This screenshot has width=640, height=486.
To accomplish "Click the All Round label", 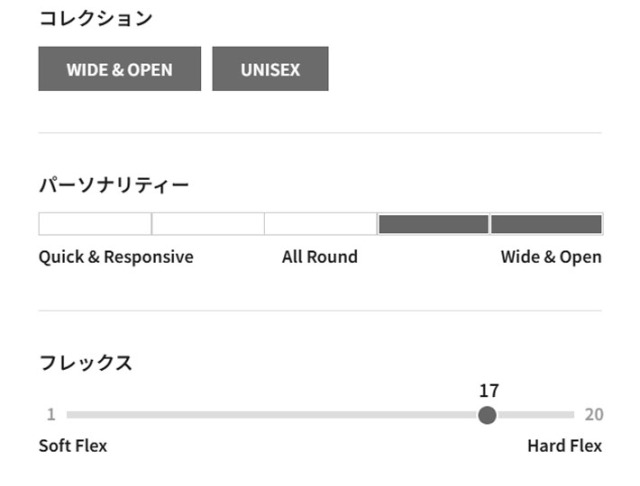I will 319,257.
